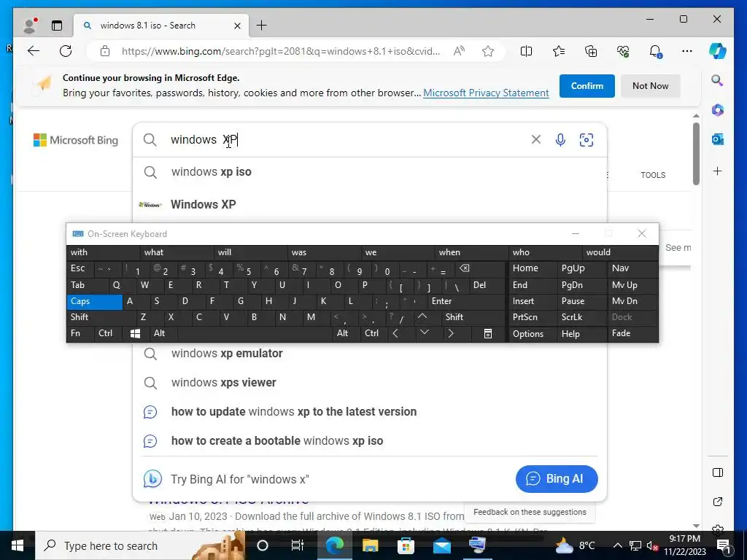747x560 pixels.
Task: Open Edge Settings and more menu
Action: pyautogui.click(x=687, y=51)
